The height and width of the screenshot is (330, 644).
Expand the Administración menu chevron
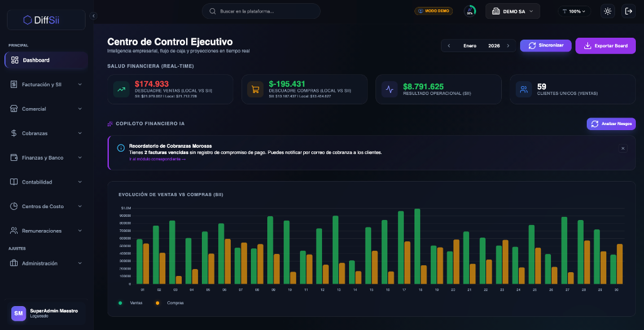[80, 263]
